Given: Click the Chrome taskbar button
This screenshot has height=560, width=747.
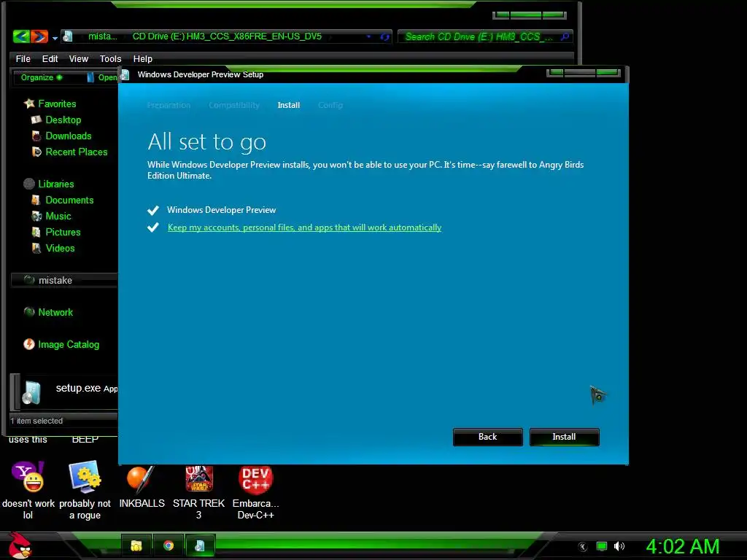Looking at the screenshot, I should [x=169, y=545].
